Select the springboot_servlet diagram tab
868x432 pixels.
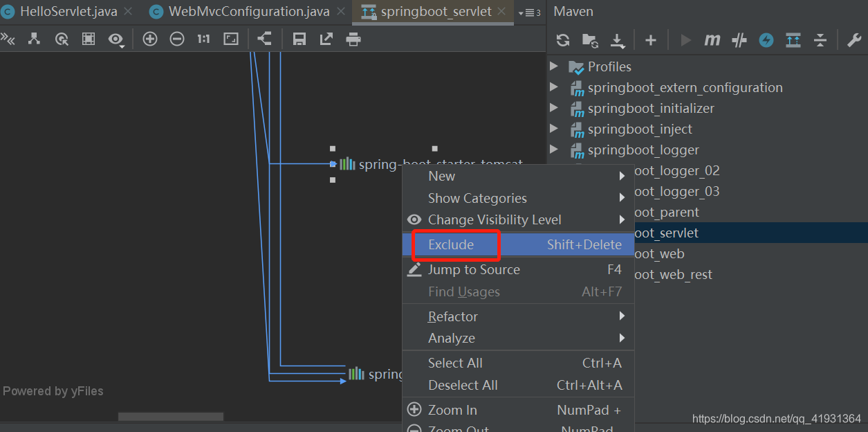tap(434, 12)
